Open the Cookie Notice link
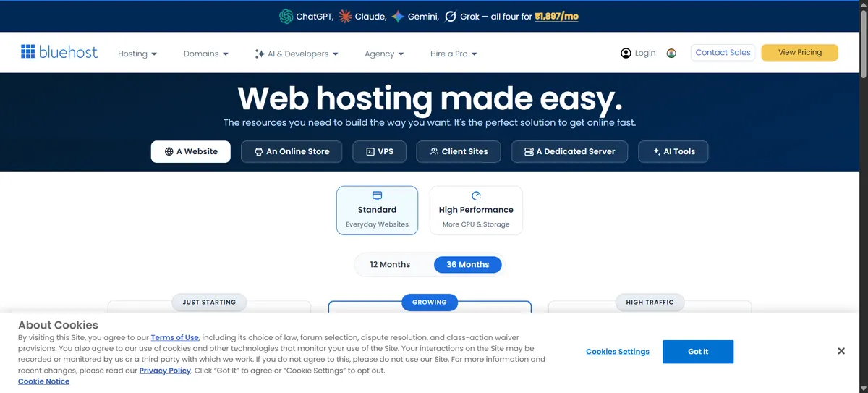 [x=44, y=381]
